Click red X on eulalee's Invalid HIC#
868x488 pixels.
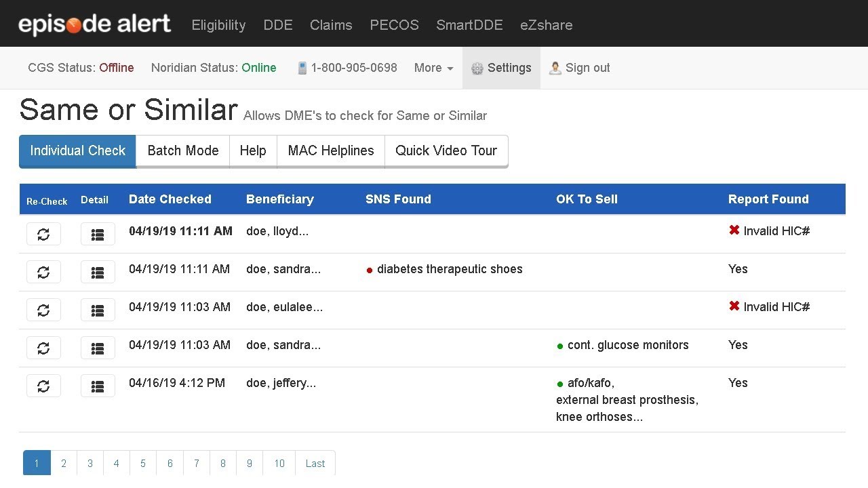click(734, 306)
